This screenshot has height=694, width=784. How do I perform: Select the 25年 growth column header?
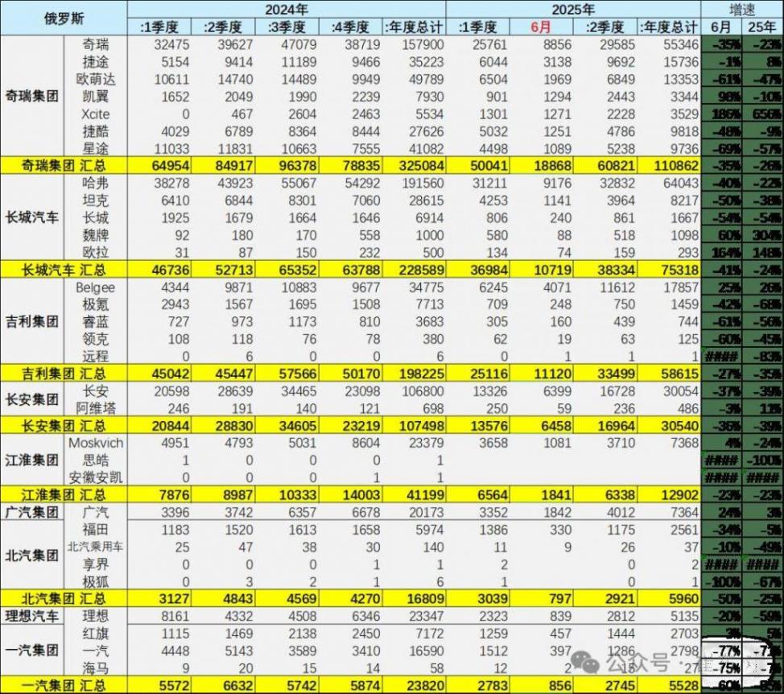tap(761, 27)
